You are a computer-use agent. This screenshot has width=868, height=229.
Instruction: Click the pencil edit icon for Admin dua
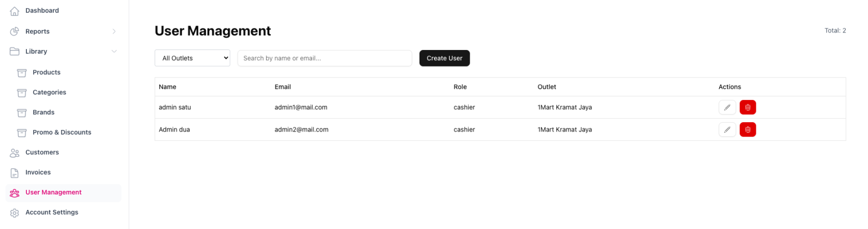point(727,129)
